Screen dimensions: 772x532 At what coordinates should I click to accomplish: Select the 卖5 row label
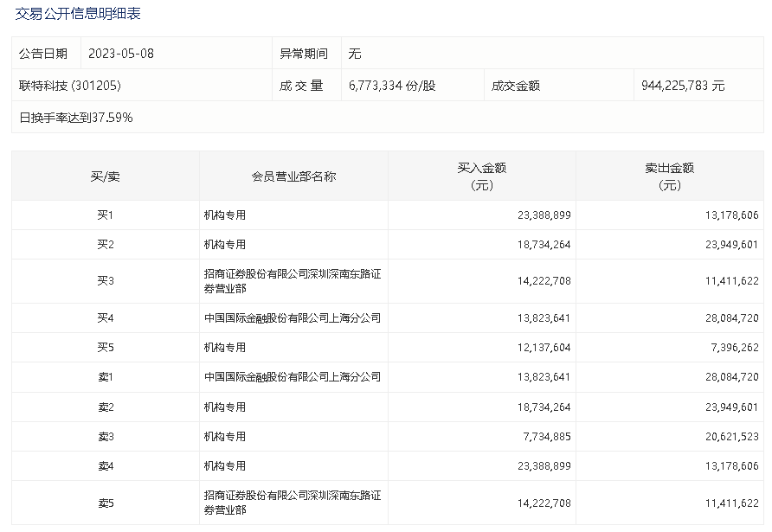[x=106, y=503]
